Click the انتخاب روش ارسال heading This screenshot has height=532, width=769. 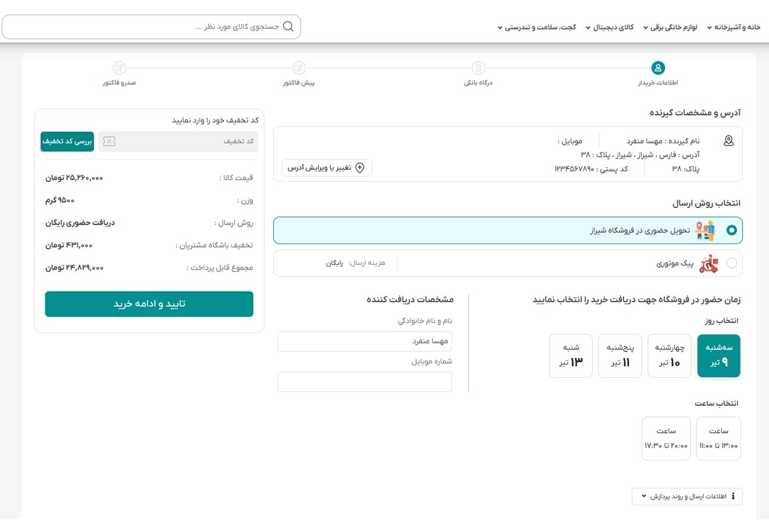tap(706, 203)
